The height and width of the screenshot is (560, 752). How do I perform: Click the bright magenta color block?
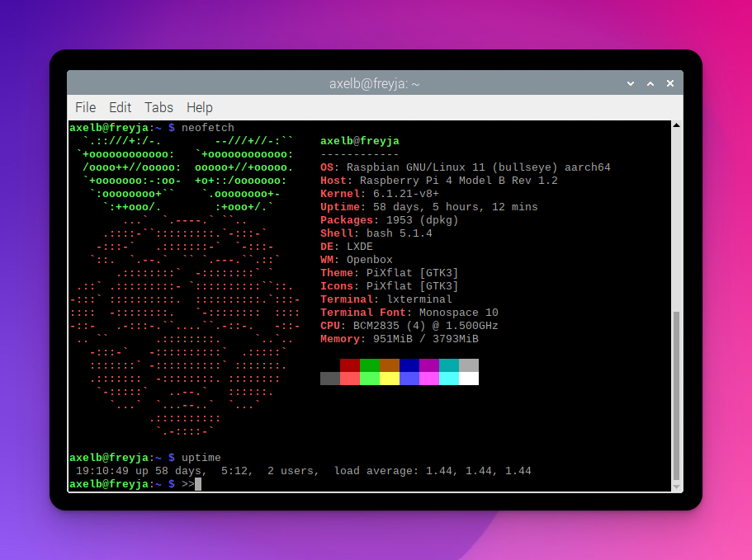click(428, 379)
